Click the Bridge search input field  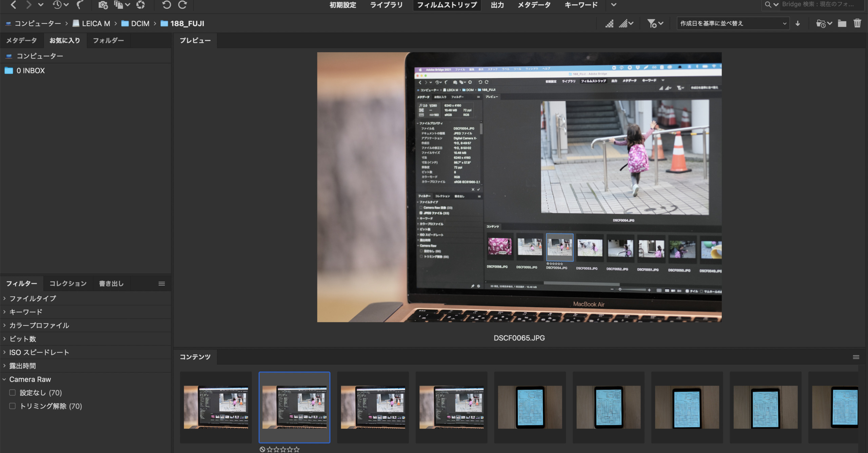pyautogui.click(x=821, y=4)
